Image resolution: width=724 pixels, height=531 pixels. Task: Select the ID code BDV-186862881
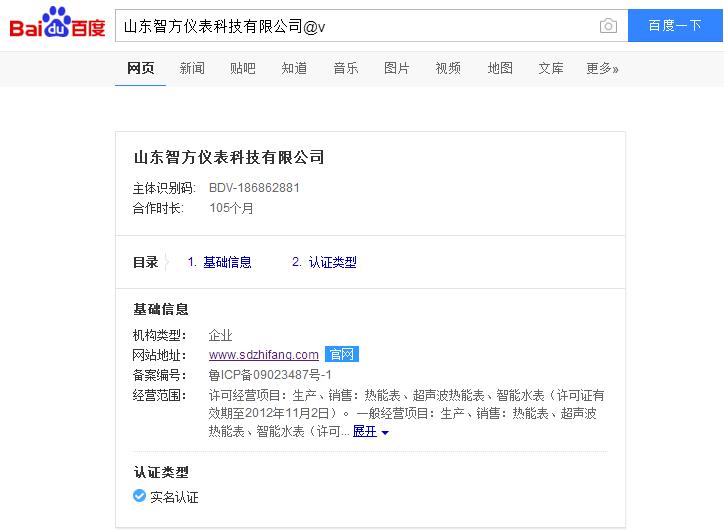(x=254, y=188)
